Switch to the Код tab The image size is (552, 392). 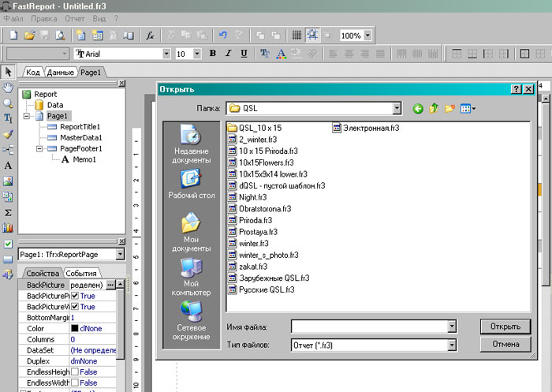coord(33,73)
